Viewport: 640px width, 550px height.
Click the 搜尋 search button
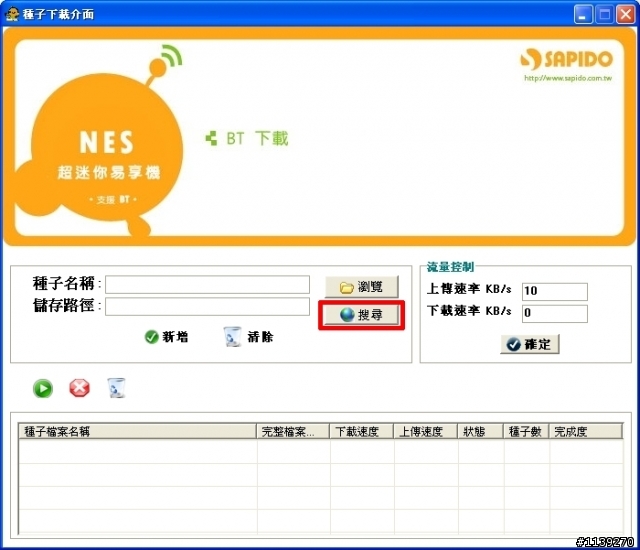tap(361, 315)
